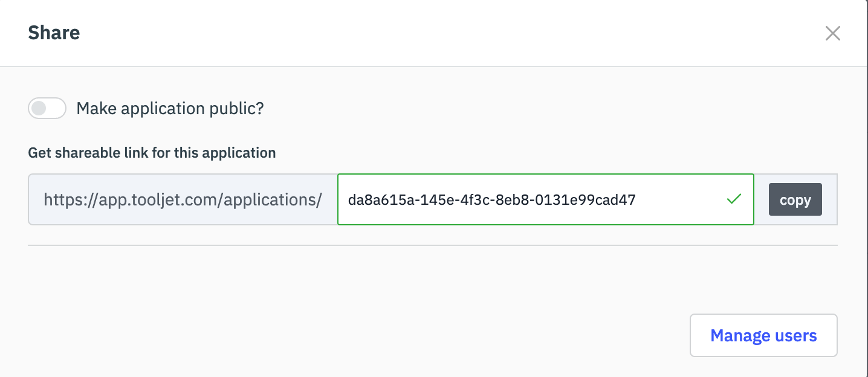Open Manage users
Viewport: 868px width, 377px height.
pos(763,335)
